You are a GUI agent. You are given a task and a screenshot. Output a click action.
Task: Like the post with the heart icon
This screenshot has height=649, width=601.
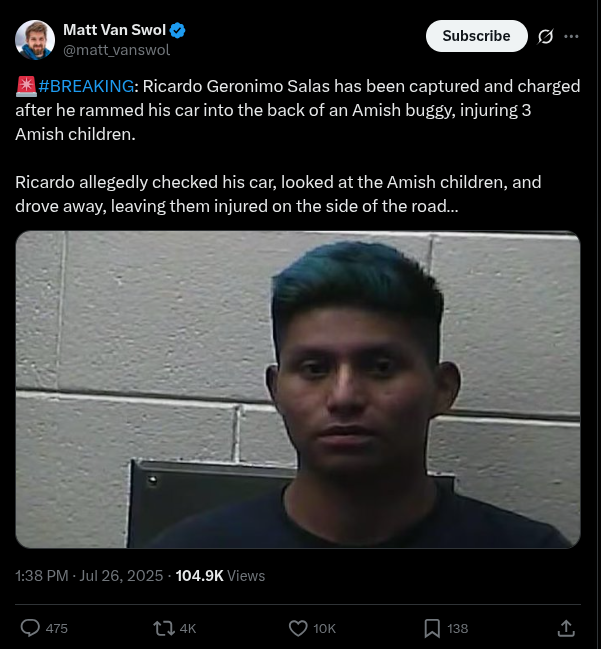click(298, 628)
